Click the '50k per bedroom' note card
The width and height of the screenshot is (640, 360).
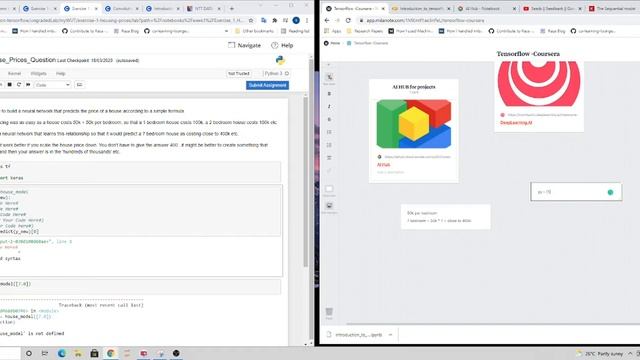point(445,217)
